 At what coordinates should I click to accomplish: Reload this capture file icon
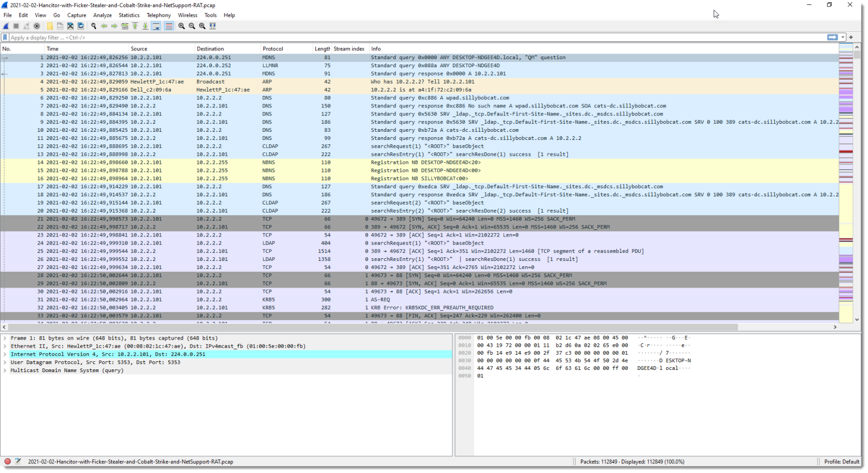[x=81, y=26]
